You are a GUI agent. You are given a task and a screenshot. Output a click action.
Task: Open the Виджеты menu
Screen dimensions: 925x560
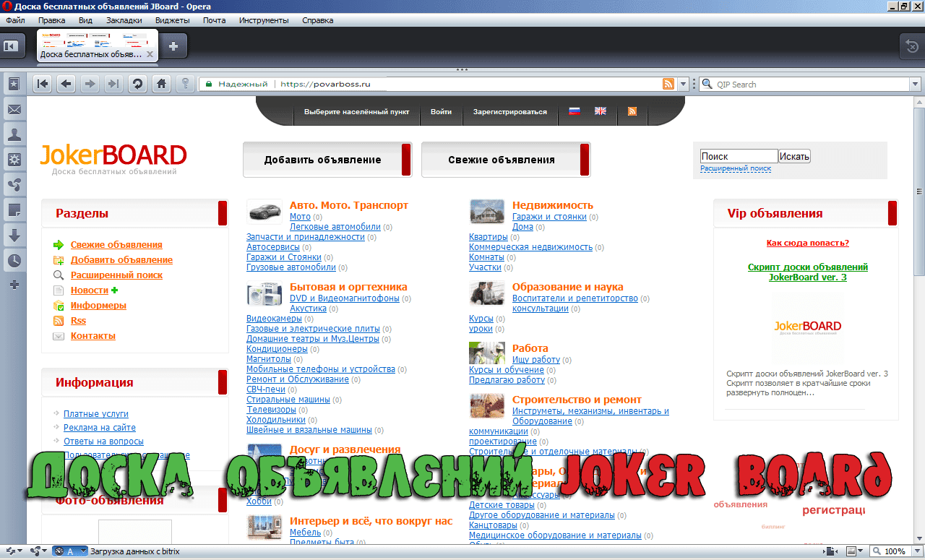[x=172, y=20]
